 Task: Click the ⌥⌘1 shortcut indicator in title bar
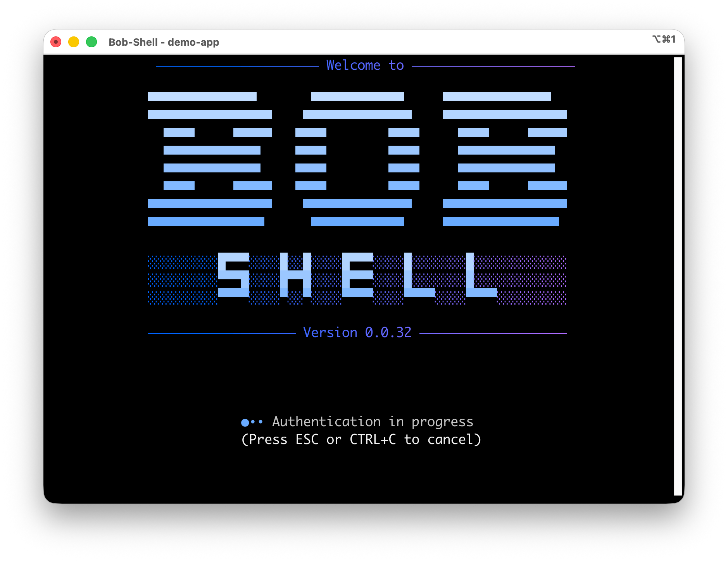[664, 39]
